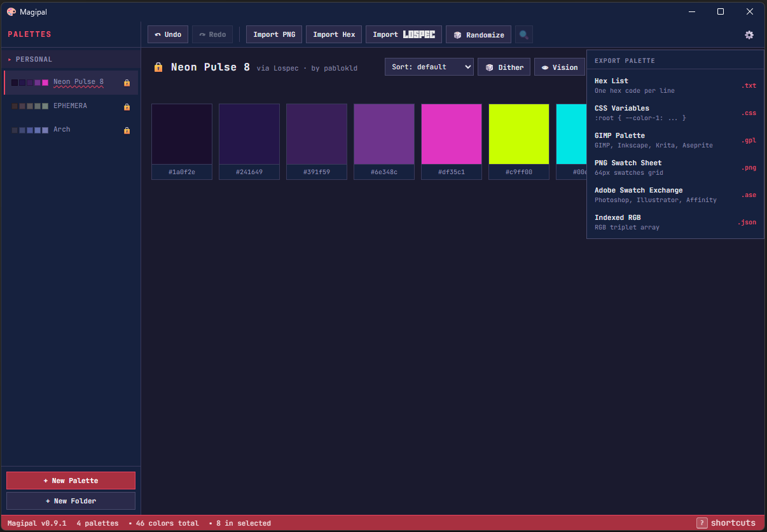Viewport: 767px width, 532px height.
Task: Export as Indexed RGB .json
Action: (x=675, y=222)
